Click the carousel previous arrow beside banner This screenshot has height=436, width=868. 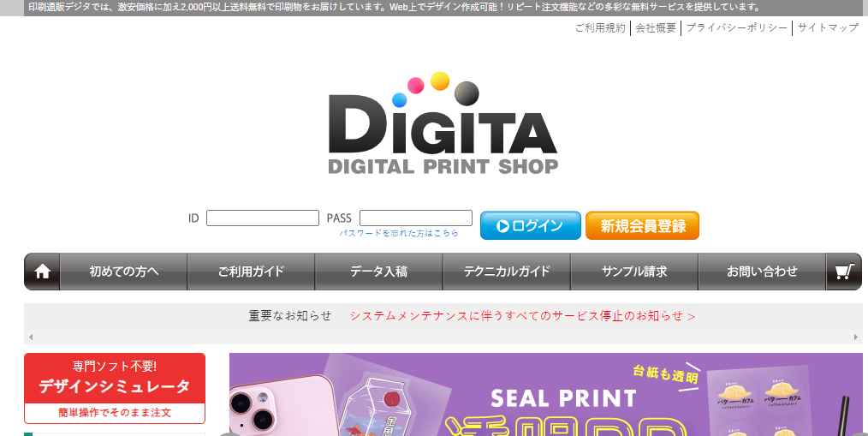(x=229, y=433)
